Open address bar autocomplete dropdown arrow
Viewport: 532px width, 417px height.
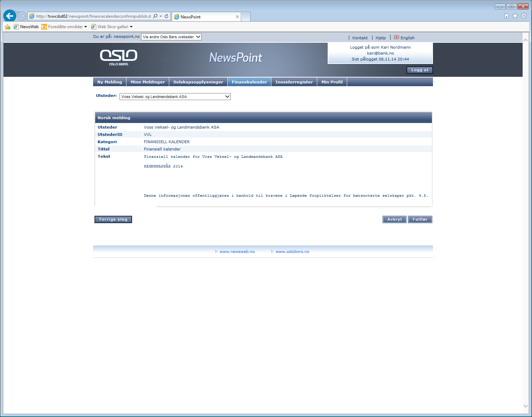tap(161, 16)
